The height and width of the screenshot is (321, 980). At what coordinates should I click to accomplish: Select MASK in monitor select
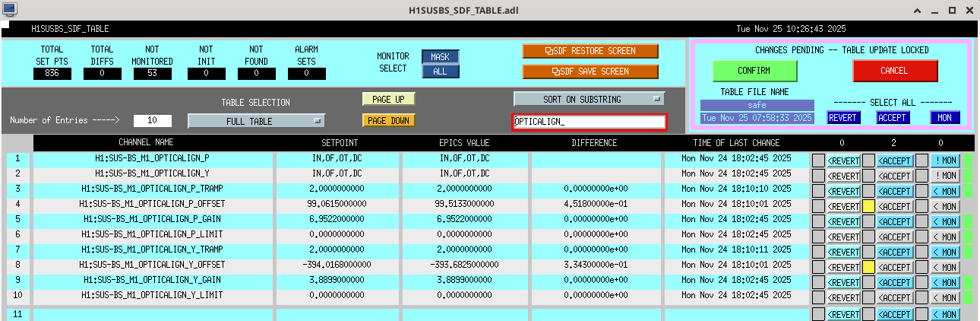pyautogui.click(x=441, y=57)
